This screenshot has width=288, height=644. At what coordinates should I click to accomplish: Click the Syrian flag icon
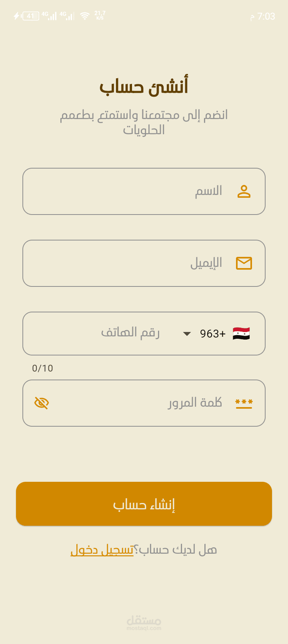coord(241,334)
